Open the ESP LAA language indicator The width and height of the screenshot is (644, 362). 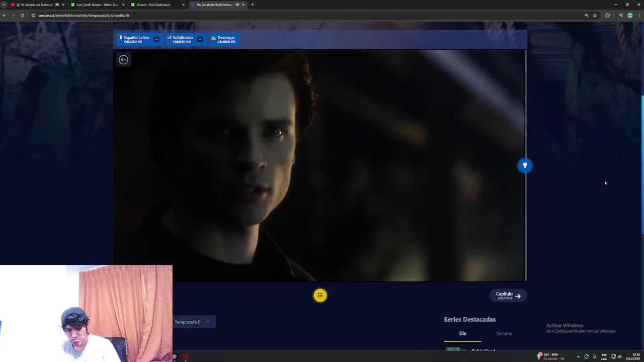604,356
